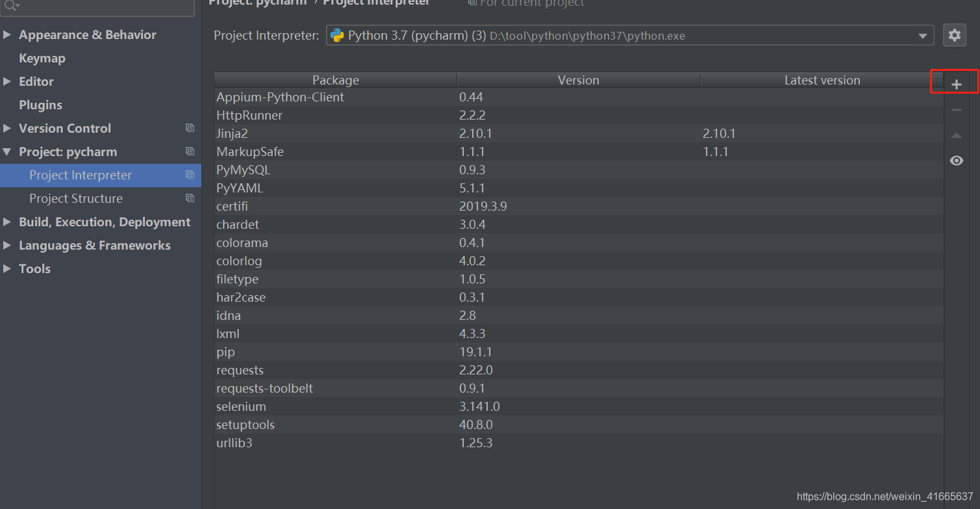Open Build, Execution, Deployment settings

[x=105, y=222]
